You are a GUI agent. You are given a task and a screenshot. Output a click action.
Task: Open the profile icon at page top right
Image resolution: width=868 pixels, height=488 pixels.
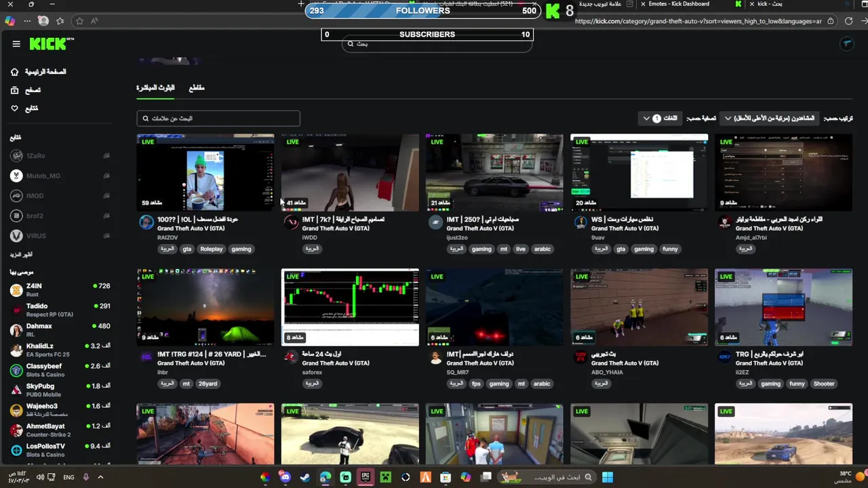[x=846, y=44]
